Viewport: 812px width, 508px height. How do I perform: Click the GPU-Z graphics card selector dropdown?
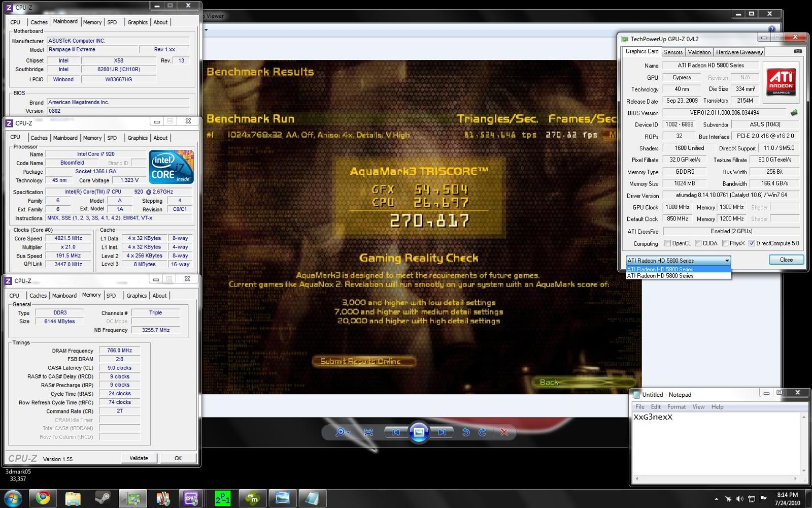(678, 260)
